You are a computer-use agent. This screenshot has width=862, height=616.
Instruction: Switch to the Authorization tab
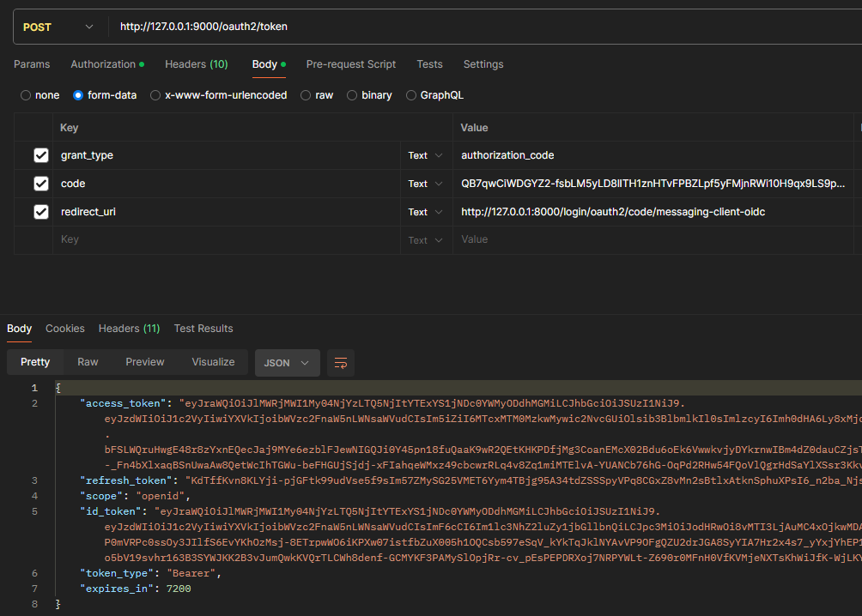coord(103,63)
